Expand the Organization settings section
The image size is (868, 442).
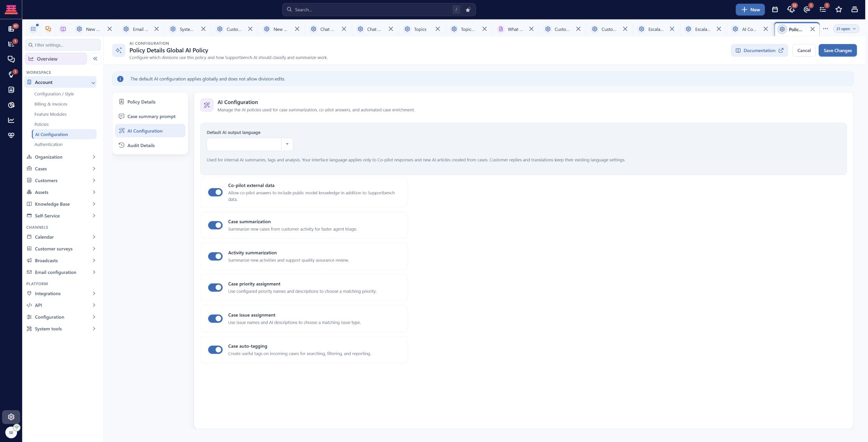tap(61, 157)
